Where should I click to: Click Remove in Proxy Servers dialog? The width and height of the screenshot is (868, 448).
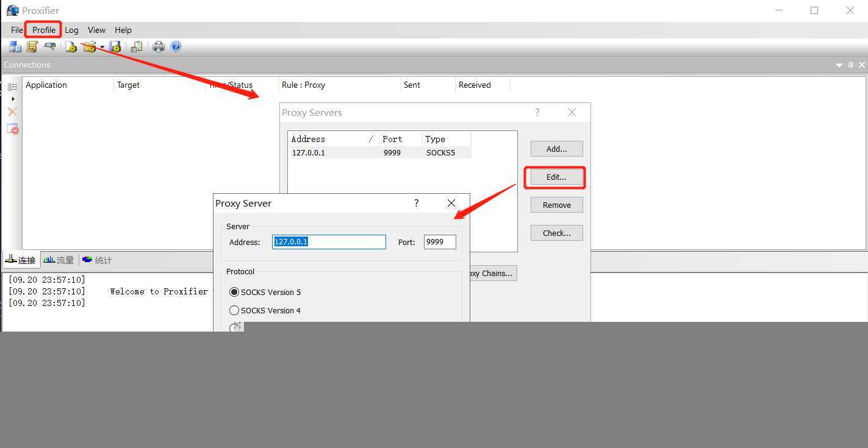tap(556, 205)
